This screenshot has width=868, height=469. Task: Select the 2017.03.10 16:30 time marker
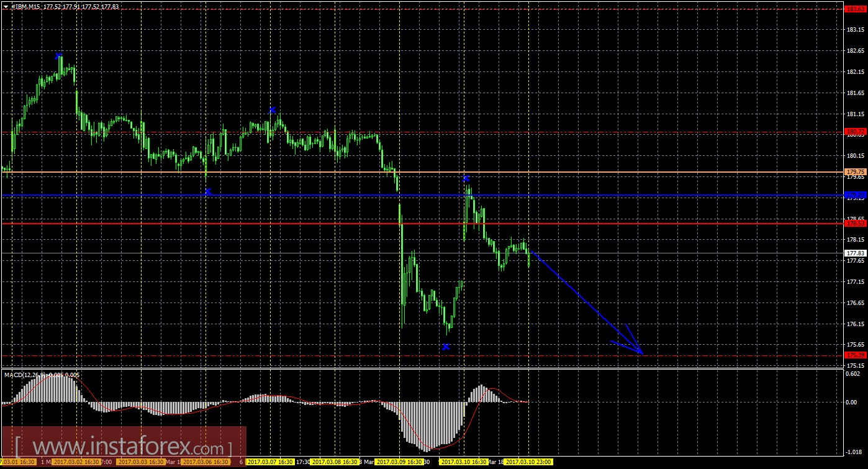[x=463, y=462]
